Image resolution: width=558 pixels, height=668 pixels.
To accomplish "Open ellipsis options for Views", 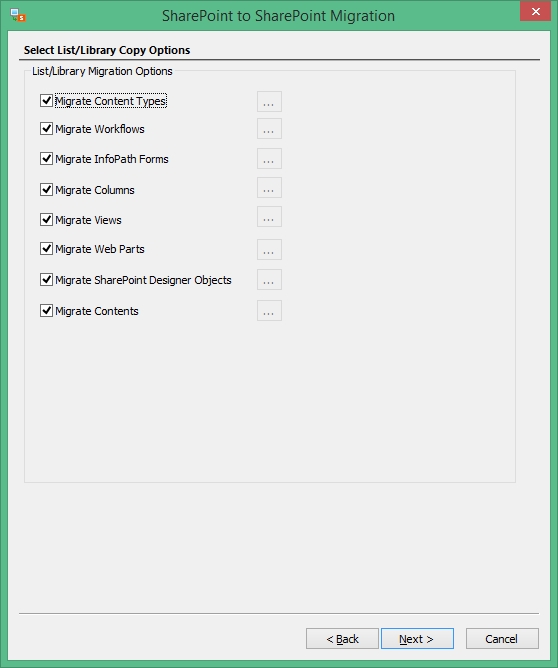I will point(269,217).
